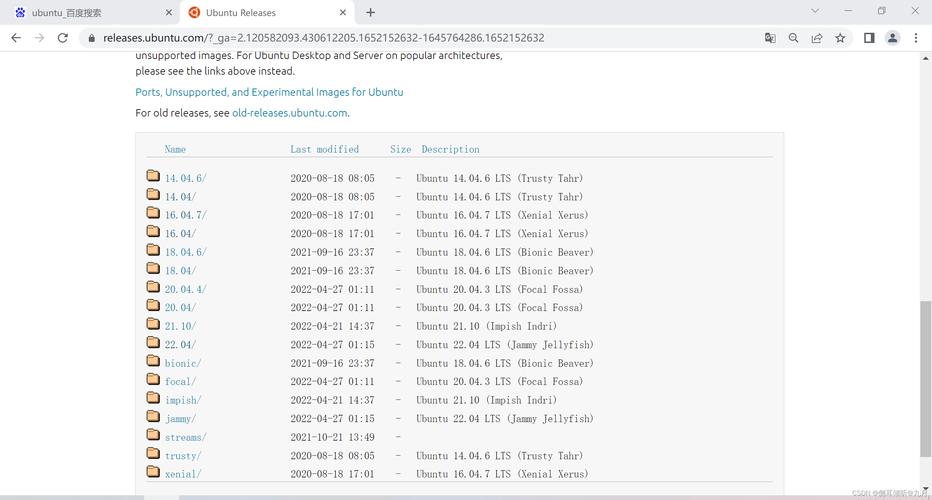The height and width of the screenshot is (500, 932).
Task: Click folder icon beside bionic/
Action: (153, 360)
